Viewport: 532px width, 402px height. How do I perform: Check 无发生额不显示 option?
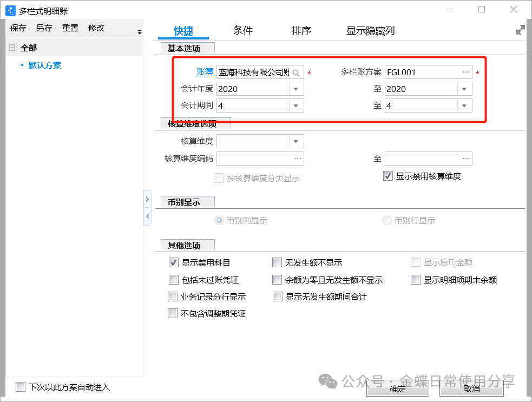277,263
